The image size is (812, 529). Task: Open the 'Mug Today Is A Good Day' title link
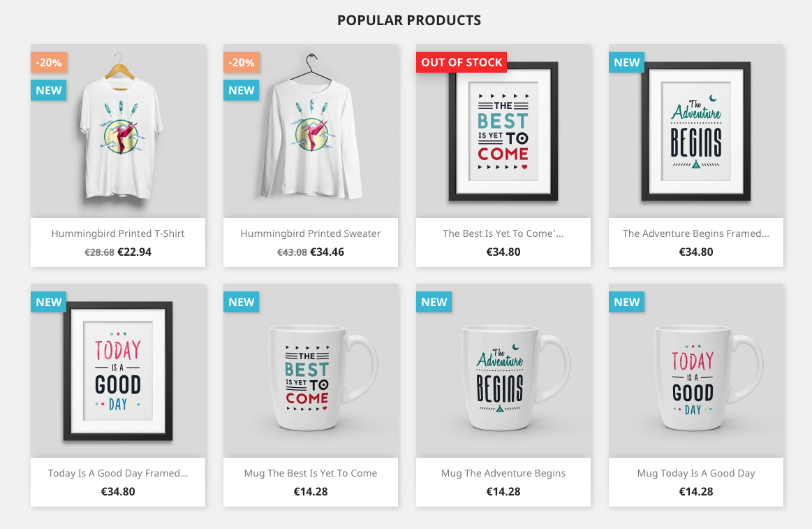click(x=696, y=473)
